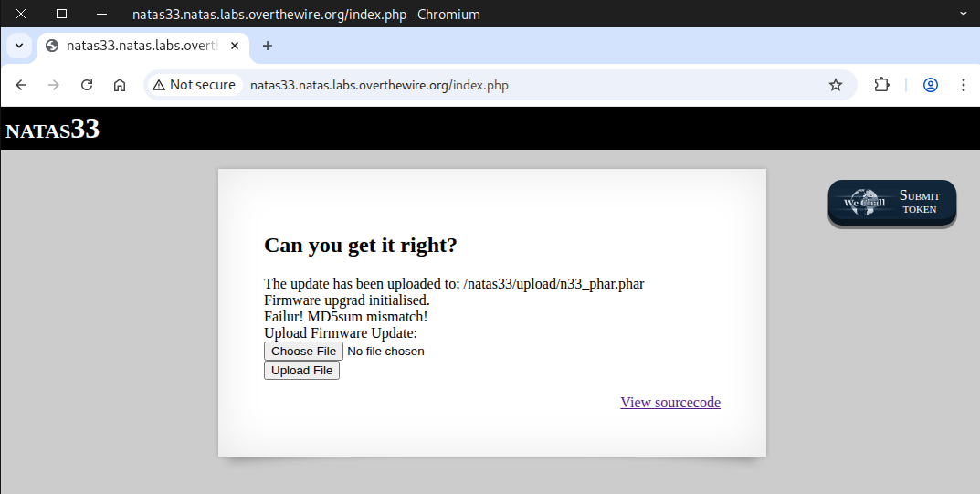Screen dimensions: 980x494
Task: Open the Extensions puzzle icon
Action: (881, 85)
